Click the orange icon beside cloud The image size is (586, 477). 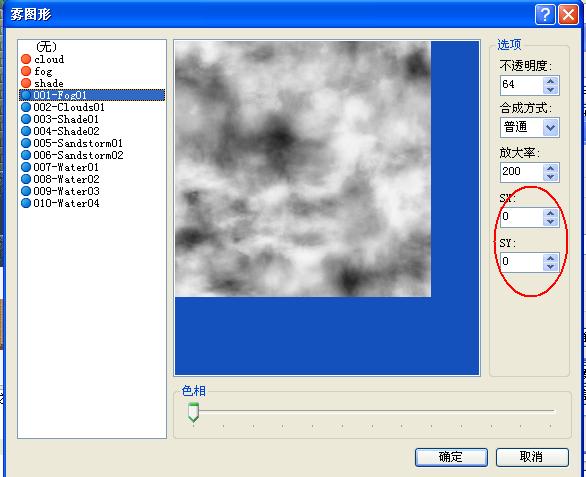(26, 59)
